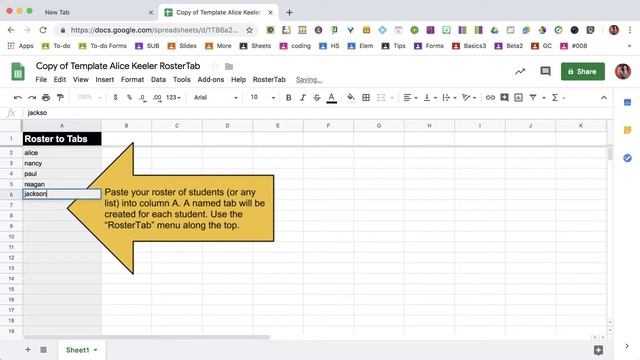Open the Slides bookmark folder
The height and width of the screenshot is (360, 640).
tap(182, 46)
